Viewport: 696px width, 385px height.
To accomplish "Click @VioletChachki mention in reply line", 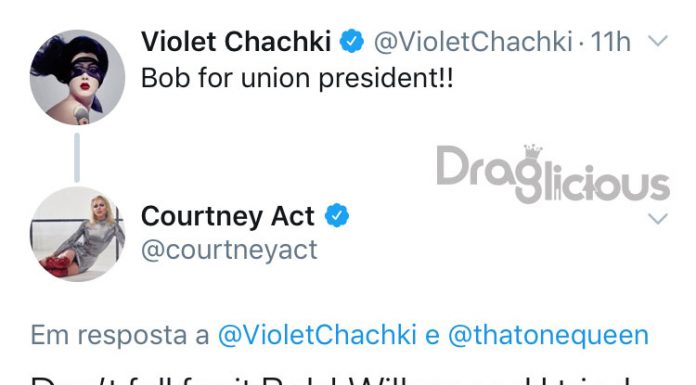I will coord(317,335).
